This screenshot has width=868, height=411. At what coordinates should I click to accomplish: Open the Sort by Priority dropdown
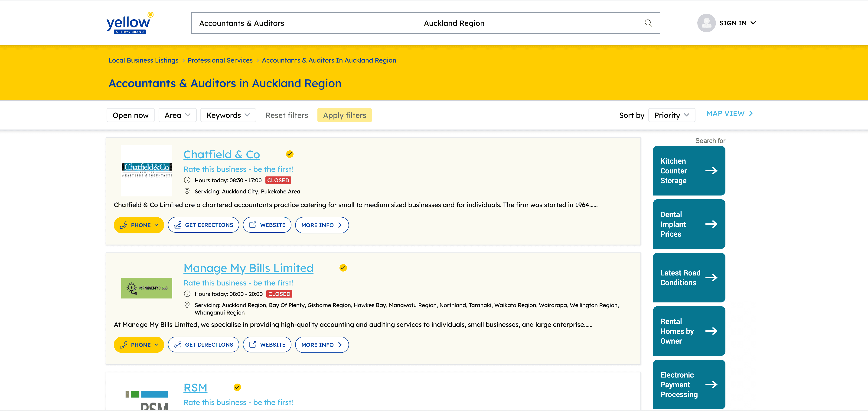tap(672, 115)
